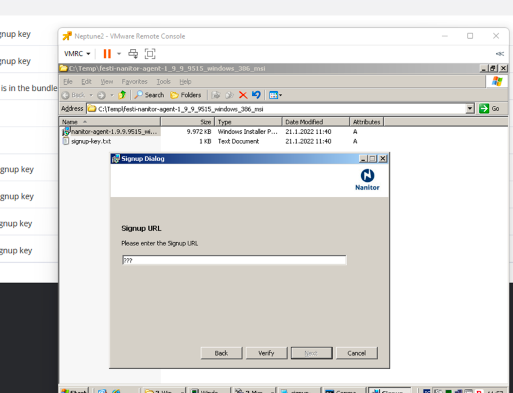Screen dimensions: 513x393
Task: Click the Explorer Back button
Action: 74,95
